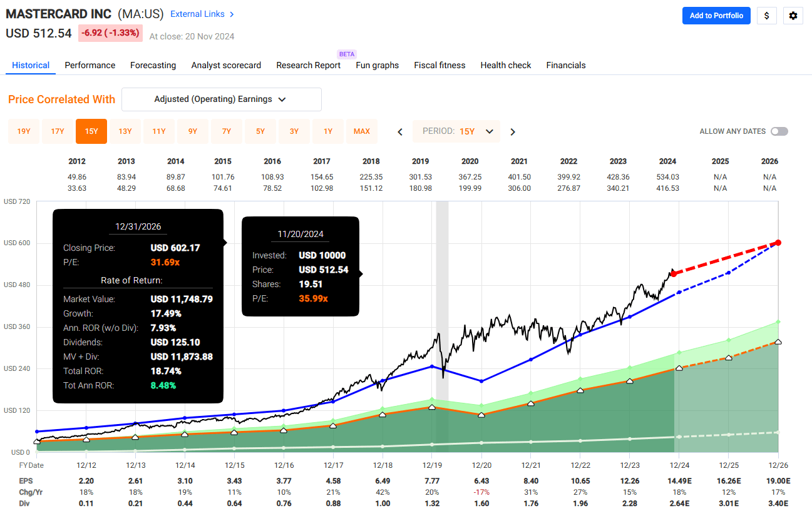Open the settings gear icon
Screen dimensions: 812x511
tap(793, 16)
